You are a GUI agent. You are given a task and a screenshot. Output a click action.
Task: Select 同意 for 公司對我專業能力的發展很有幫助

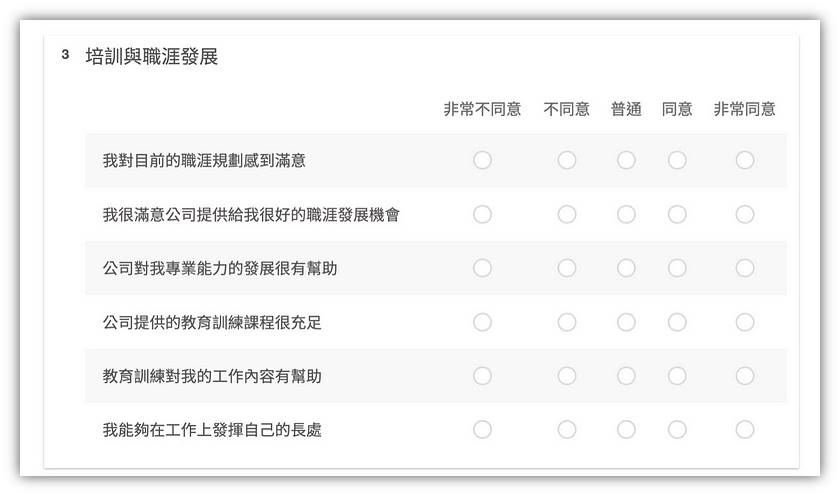coord(677,268)
